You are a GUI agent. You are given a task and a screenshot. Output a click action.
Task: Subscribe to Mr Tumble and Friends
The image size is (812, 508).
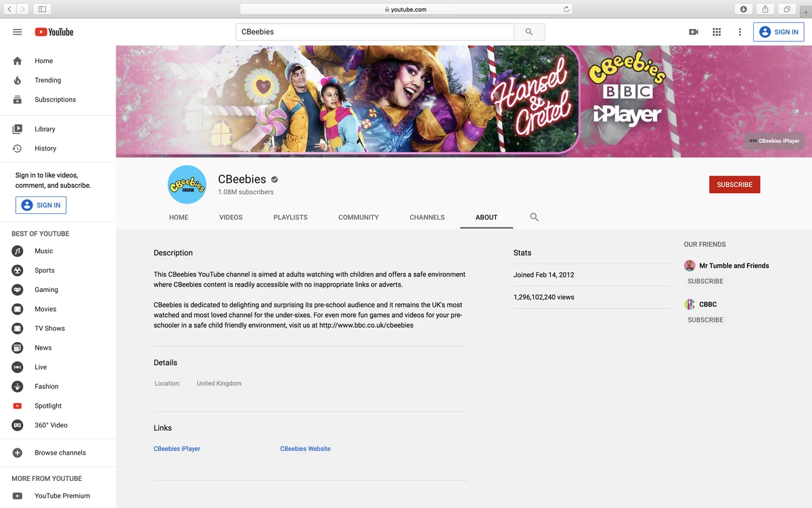pyautogui.click(x=705, y=281)
